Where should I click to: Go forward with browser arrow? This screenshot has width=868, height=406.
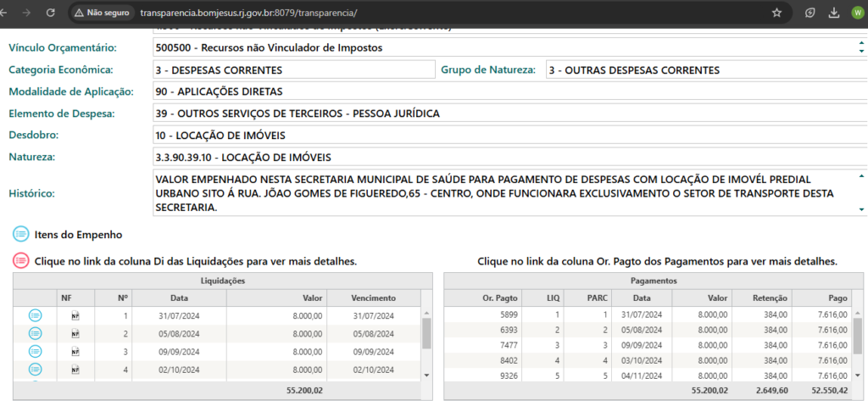(x=27, y=12)
